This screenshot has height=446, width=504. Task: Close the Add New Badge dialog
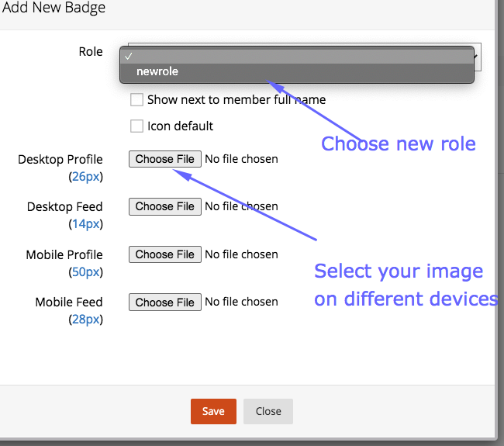[268, 411]
